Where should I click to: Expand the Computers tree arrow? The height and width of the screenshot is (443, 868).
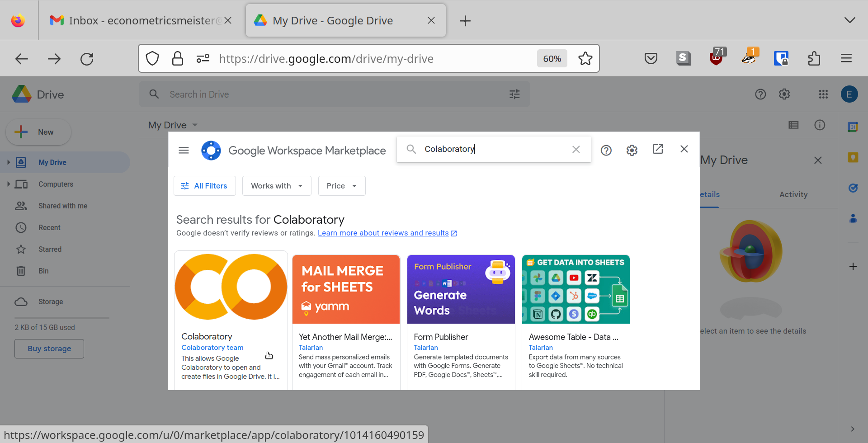click(8, 184)
